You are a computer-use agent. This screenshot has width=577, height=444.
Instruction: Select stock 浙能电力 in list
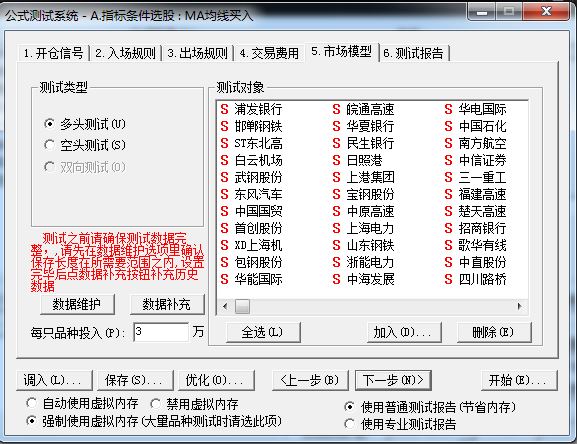370,262
